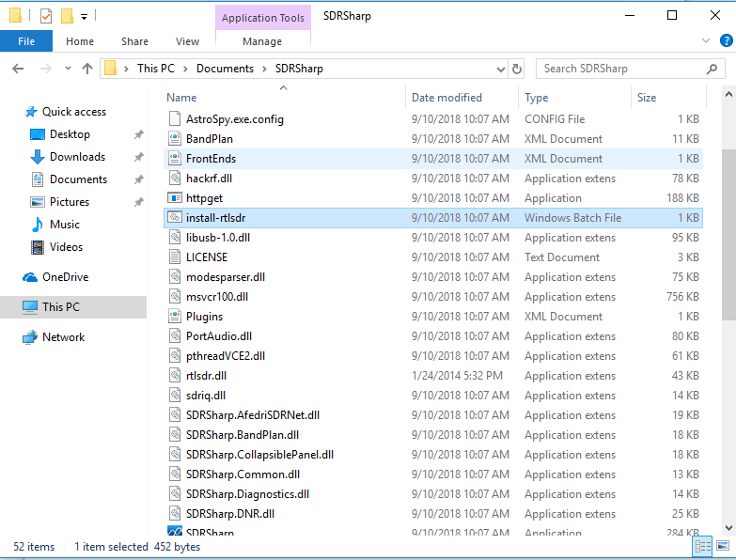Click the scrollbar up arrow
Screen dimensions: 736x560
pyautogui.click(x=728, y=94)
